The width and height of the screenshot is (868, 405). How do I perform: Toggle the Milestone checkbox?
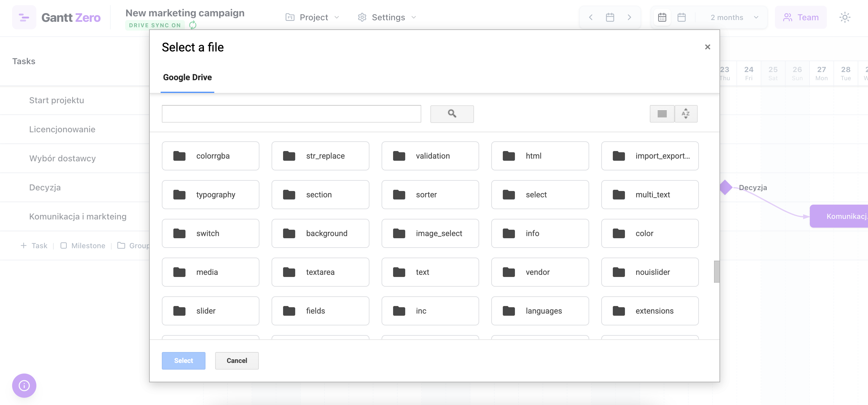[64, 245]
